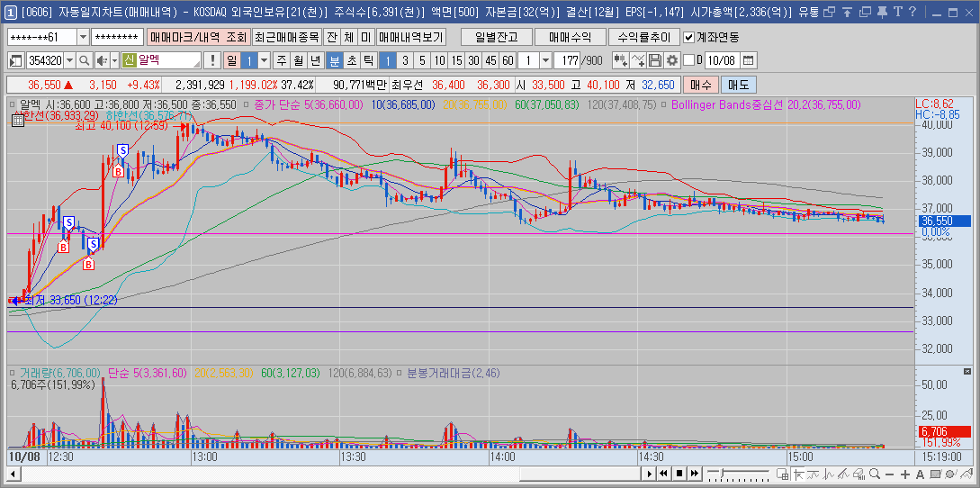Select the 주 weekly chart period toggle

tap(282, 60)
